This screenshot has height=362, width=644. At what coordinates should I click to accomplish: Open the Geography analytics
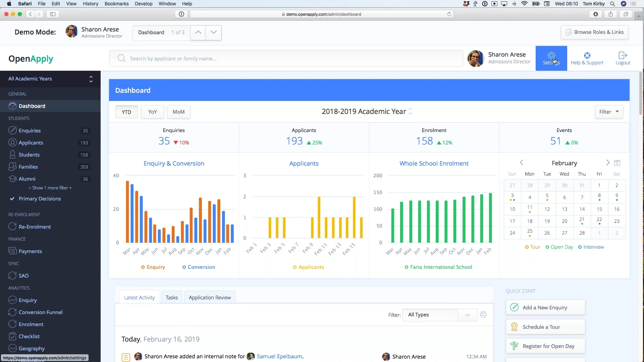coord(32,348)
